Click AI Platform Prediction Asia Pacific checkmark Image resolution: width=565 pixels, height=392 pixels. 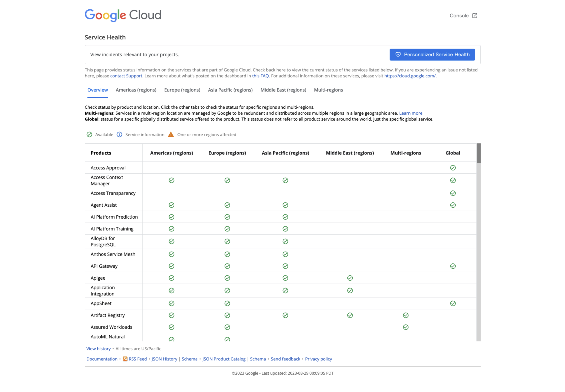[x=285, y=217]
